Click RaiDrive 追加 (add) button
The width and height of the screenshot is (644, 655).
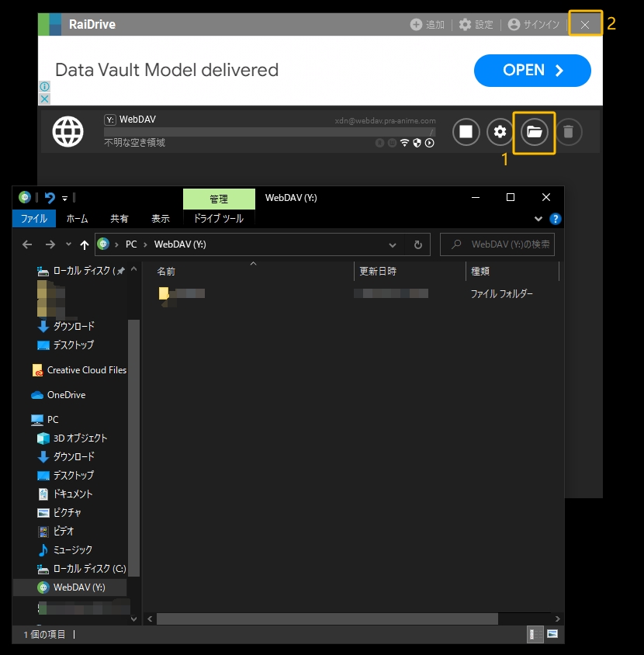[428, 25]
